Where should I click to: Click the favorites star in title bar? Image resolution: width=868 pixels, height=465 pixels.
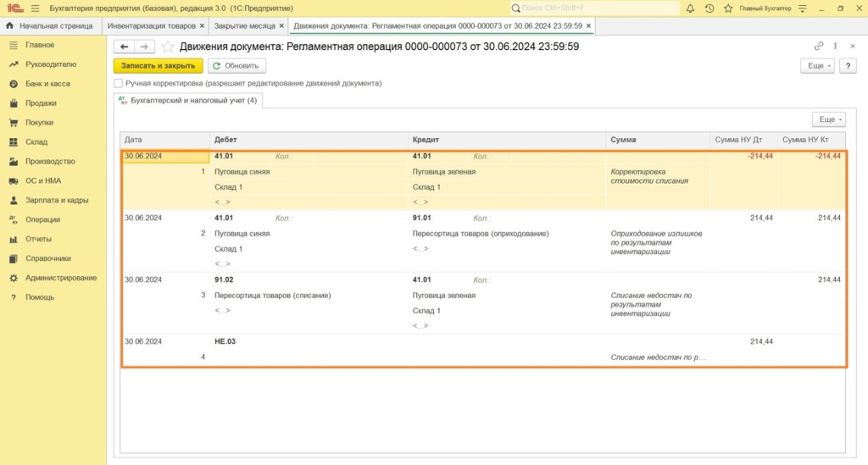pos(727,8)
